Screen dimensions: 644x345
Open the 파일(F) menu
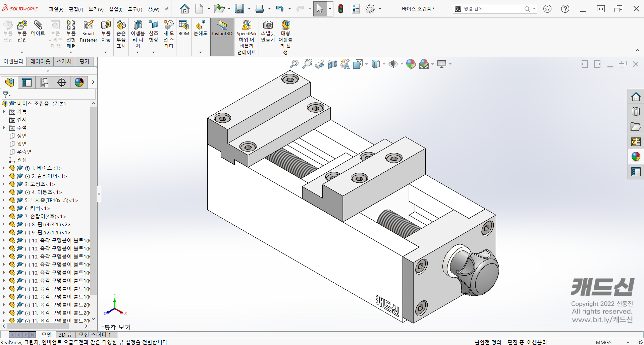(x=56, y=9)
